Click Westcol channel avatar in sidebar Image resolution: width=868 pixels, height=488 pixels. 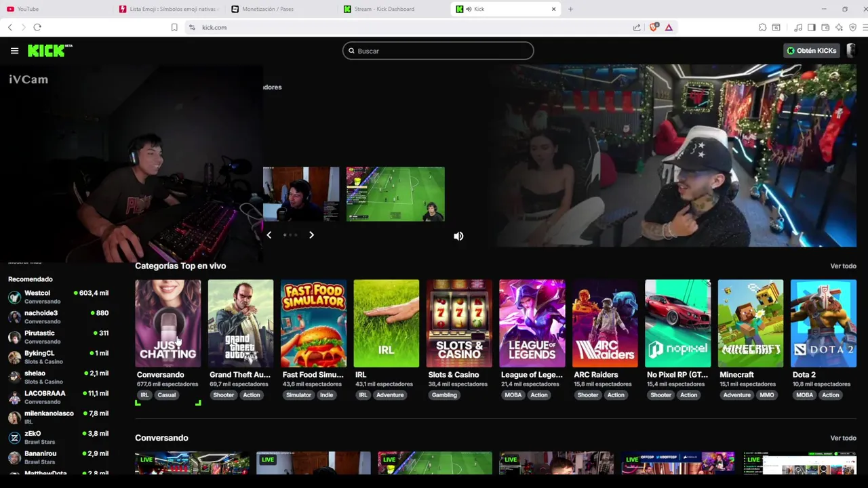click(14, 297)
